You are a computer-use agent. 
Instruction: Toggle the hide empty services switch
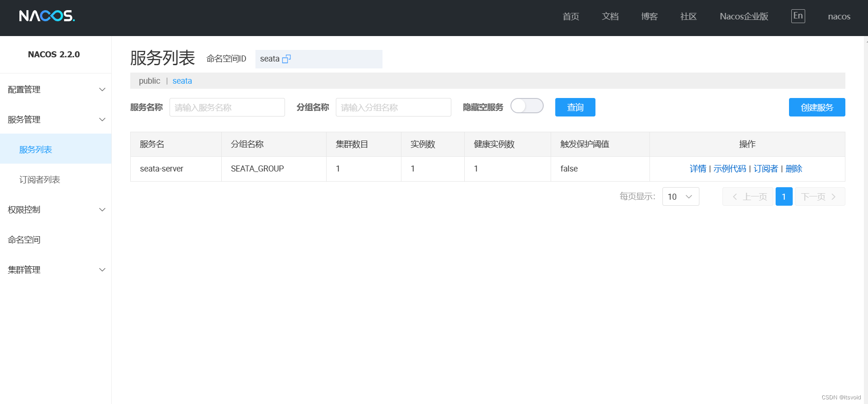(x=527, y=106)
